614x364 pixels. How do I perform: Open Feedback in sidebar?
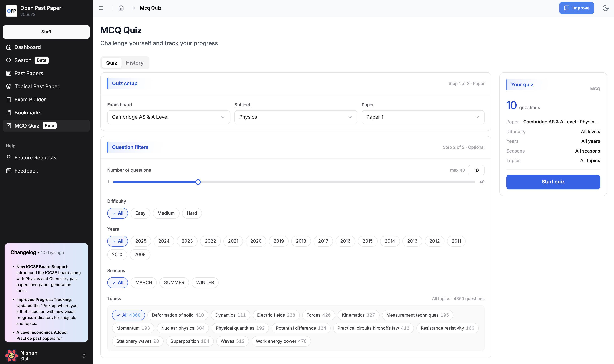click(46, 171)
